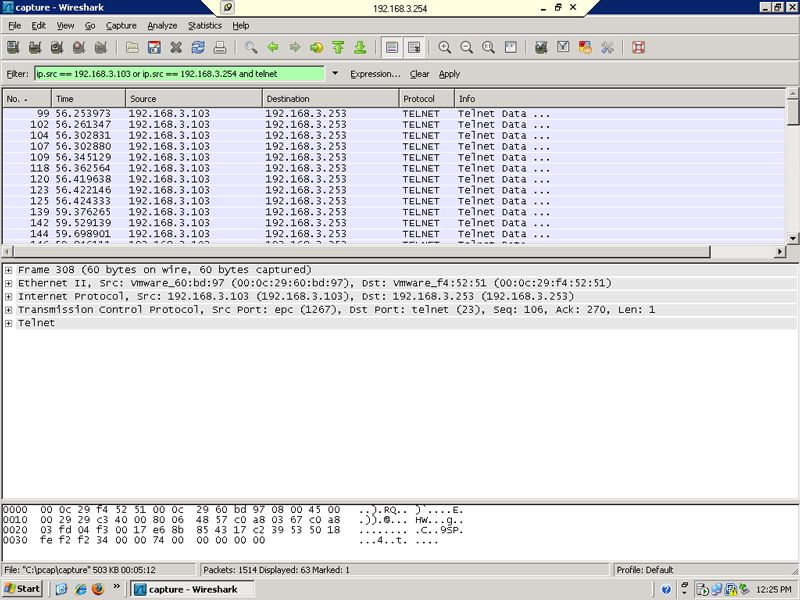Viewport: 800px width, 600px height.
Task: Launch Firefox from the quick launch bar
Action: coord(98,589)
